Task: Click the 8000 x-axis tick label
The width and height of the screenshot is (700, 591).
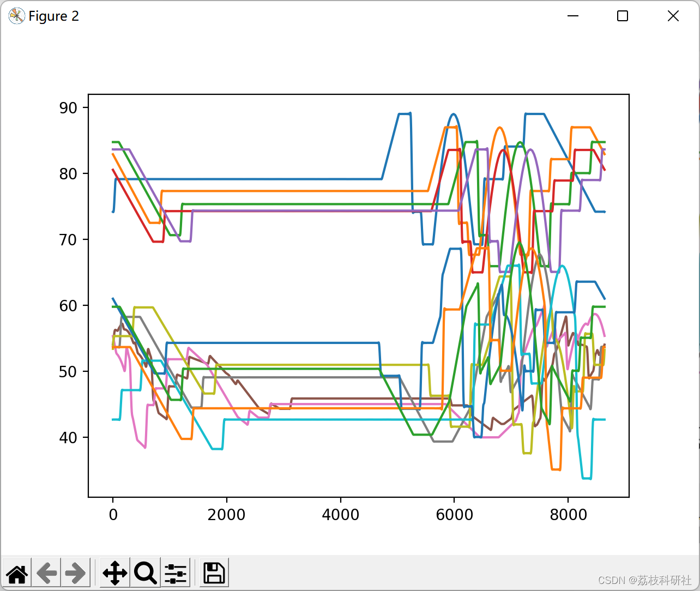Action: 568,515
